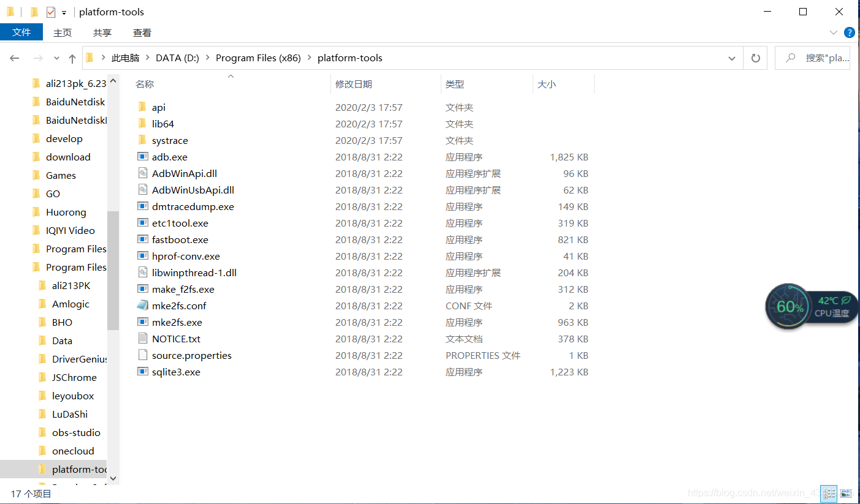Select the source.properties file icon
This screenshot has height=504, width=860.
(x=142, y=355)
